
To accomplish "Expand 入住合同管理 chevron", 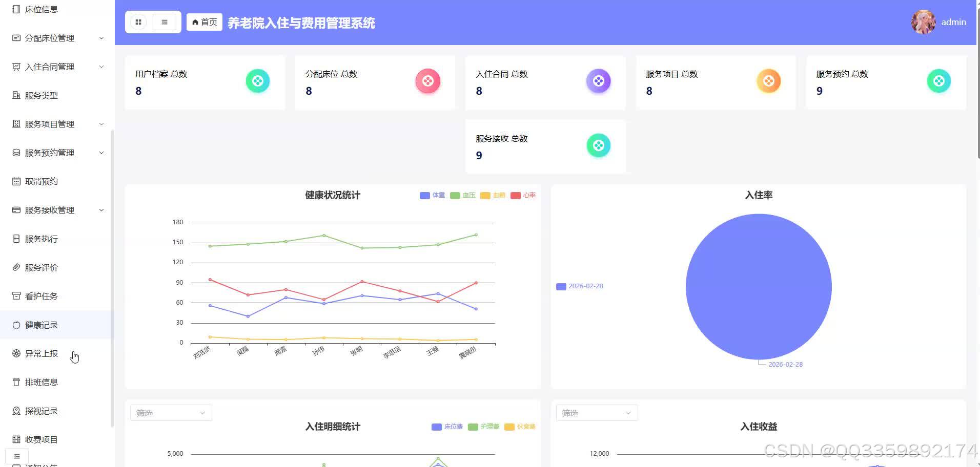I will [x=101, y=67].
